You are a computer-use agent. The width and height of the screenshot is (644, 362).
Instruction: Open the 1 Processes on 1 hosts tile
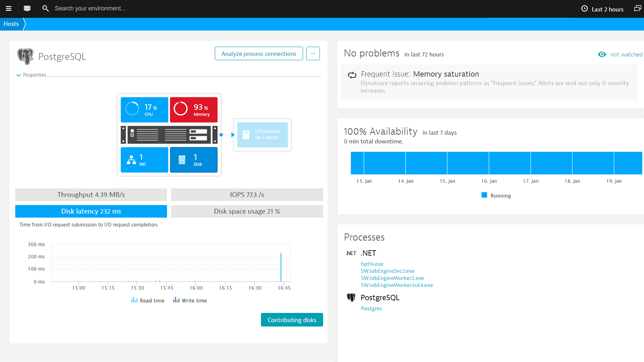pyautogui.click(x=262, y=135)
